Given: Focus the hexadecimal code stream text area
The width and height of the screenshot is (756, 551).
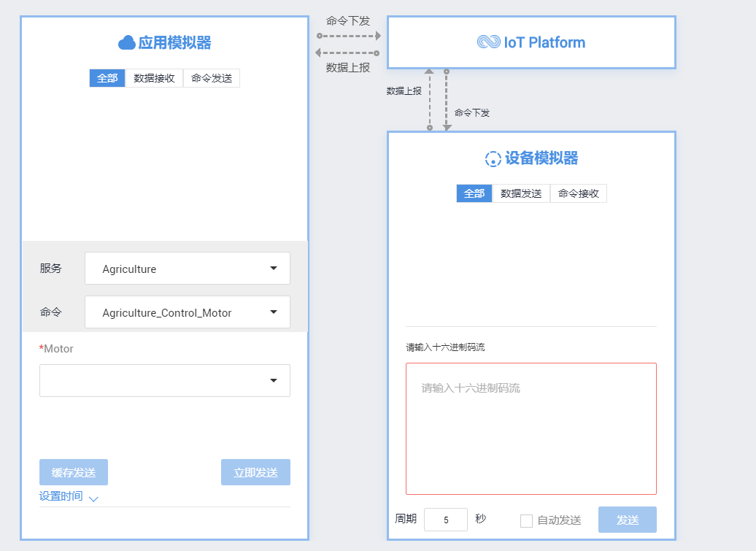Looking at the screenshot, I should click(x=531, y=428).
